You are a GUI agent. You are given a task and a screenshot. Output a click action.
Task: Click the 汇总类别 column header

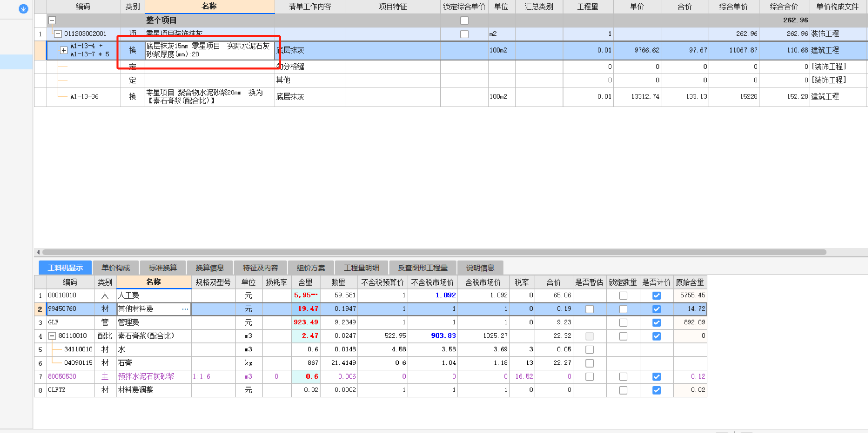[x=539, y=7]
